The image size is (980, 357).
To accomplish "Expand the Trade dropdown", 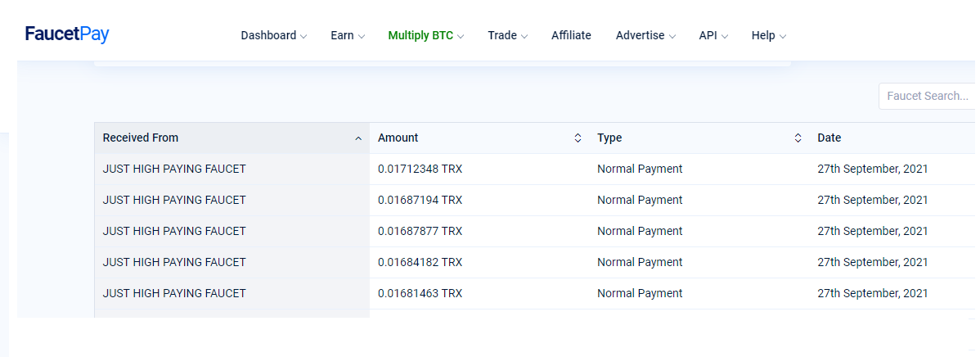I will point(507,36).
